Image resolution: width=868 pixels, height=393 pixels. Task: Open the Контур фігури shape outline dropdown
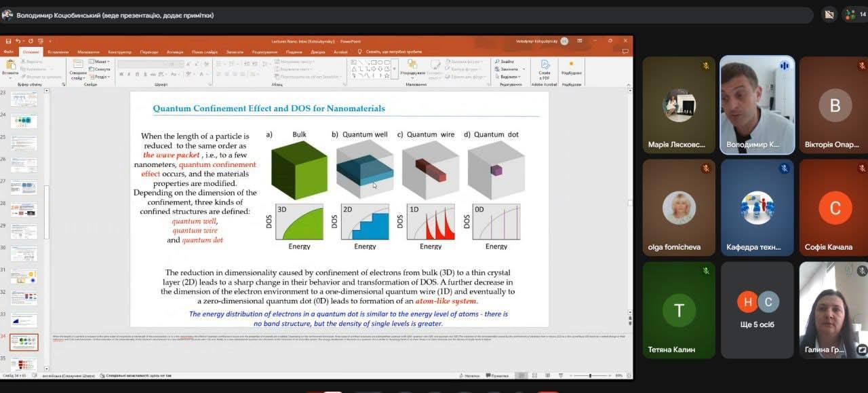click(465, 69)
